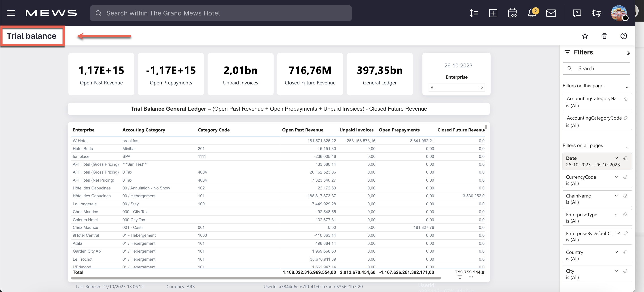Click the Trial balance page title
Image resolution: width=644 pixels, height=292 pixels.
click(x=32, y=36)
